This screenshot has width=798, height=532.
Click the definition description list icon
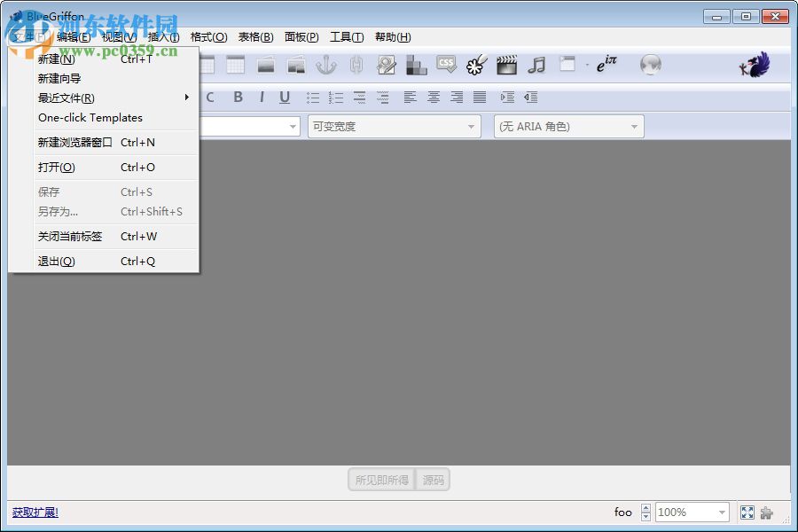(x=383, y=98)
